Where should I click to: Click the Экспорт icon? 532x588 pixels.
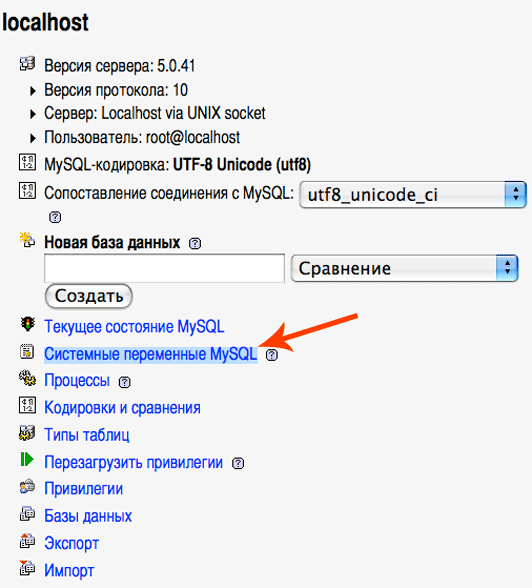pyautogui.click(x=27, y=541)
